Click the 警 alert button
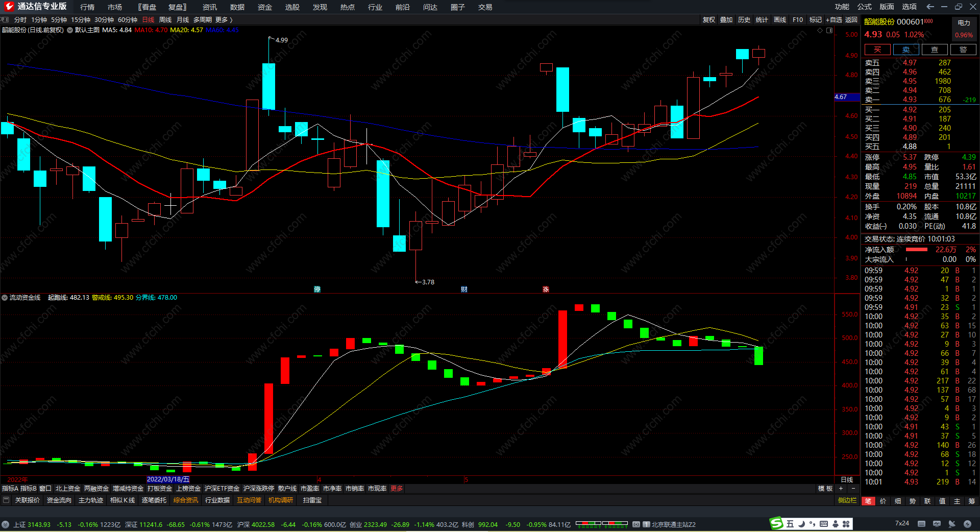 pos(963,50)
